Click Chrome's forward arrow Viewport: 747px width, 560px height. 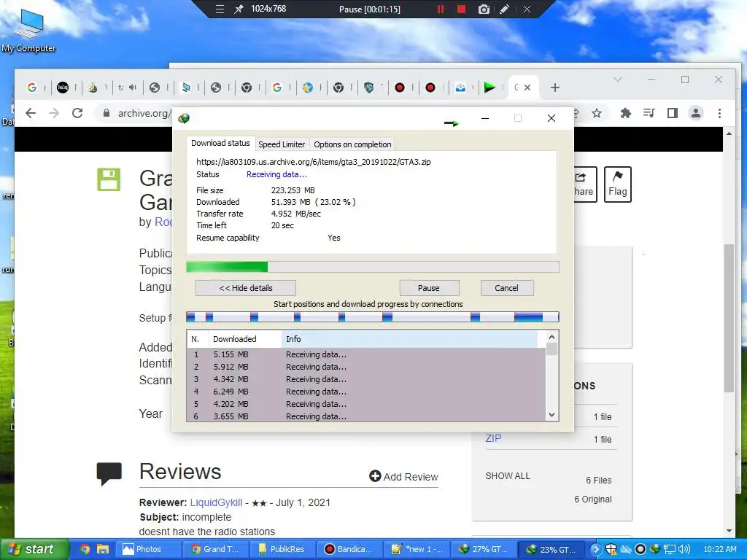click(54, 113)
